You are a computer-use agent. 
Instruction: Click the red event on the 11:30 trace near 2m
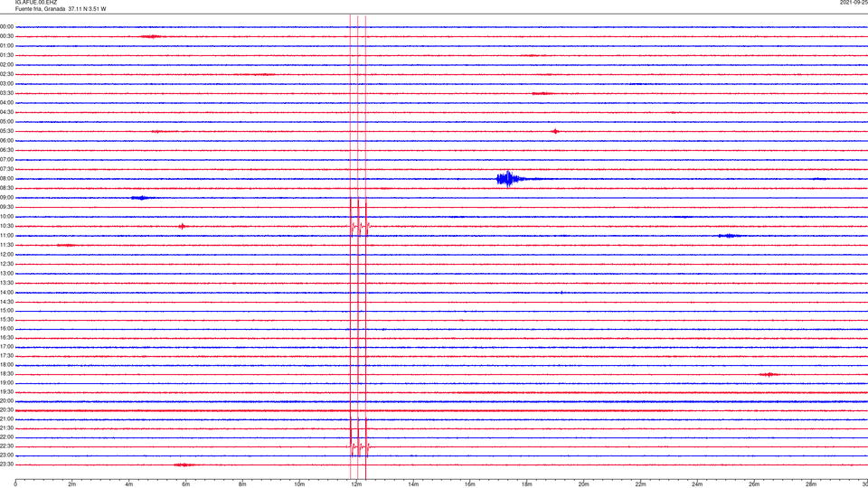66,245
